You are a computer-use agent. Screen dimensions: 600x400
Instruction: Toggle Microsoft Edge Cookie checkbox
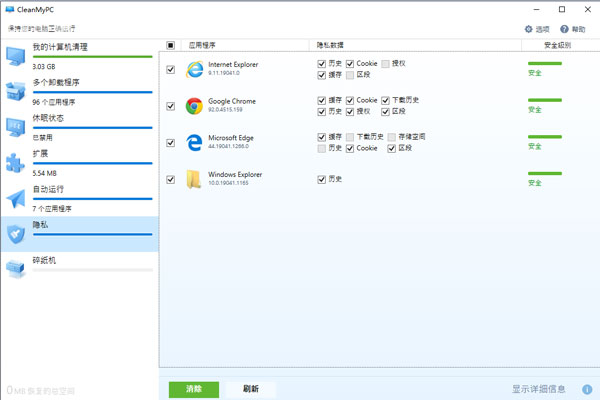point(350,149)
